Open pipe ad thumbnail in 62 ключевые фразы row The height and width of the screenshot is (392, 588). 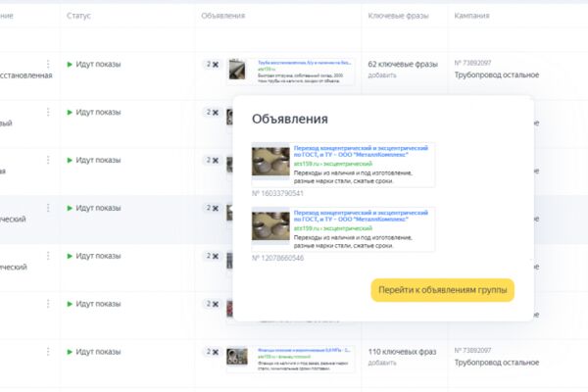[x=237, y=70]
